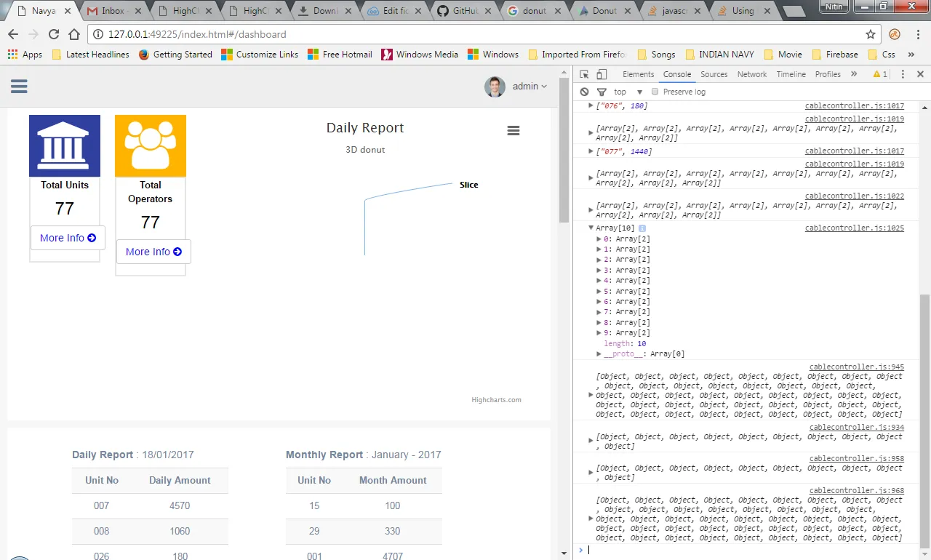Viewport: 931px width, 560px height.
Task: Open source link cablecontroller.js:968
Action: [x=857, y=491]
